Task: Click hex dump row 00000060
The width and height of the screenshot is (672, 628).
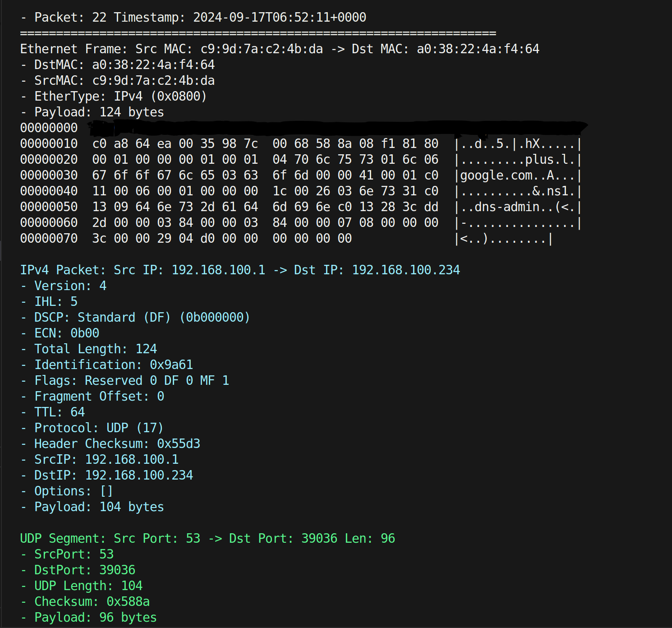Action: 301,223
